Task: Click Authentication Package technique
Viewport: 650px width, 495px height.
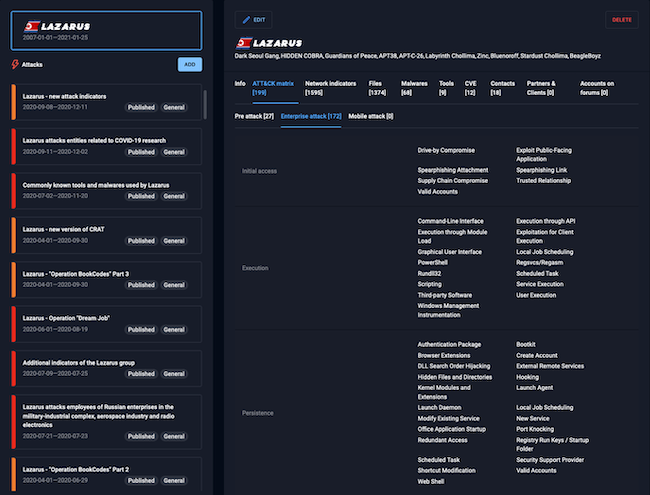Action: click(x=449, y=345)
